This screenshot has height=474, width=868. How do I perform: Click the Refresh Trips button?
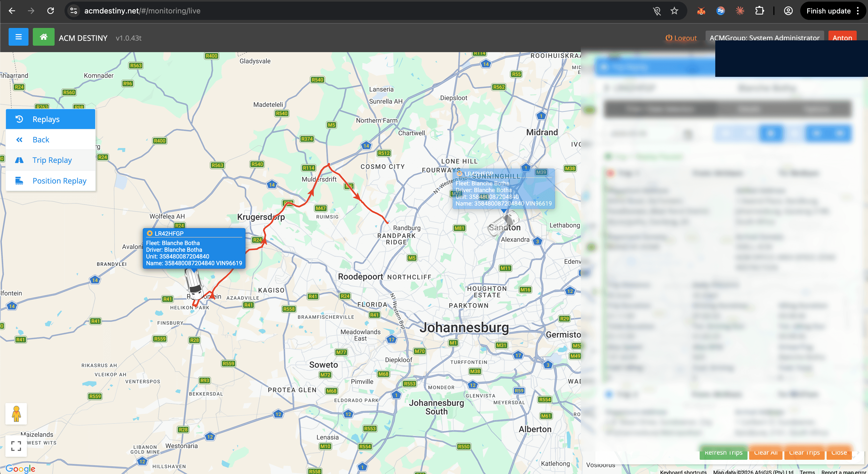click(723, 453)
